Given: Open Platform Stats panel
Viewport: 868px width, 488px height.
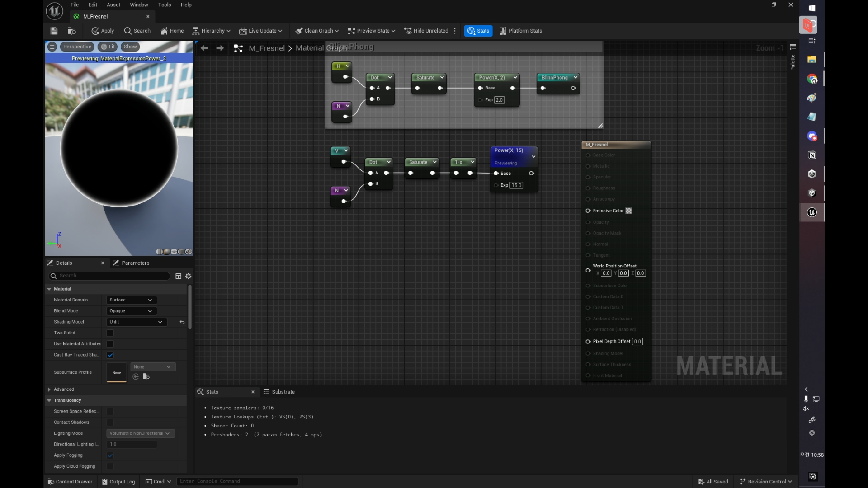Looking at the screenshot, I should click(x=520, y=31).
